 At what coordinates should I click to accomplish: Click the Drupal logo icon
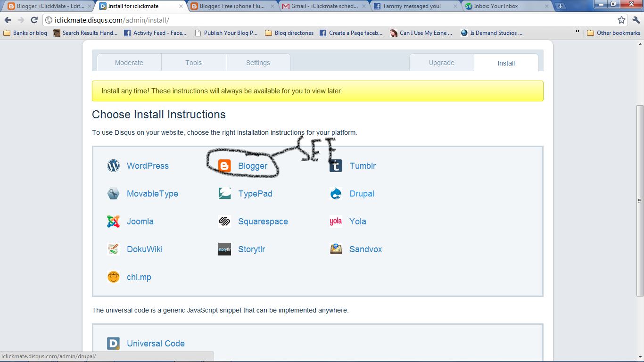pos(336,194)
